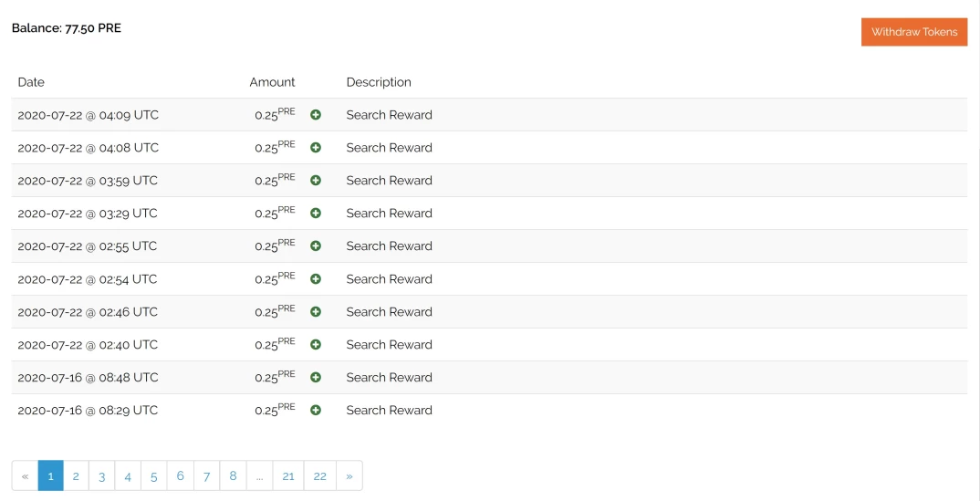Viewport: 980px width, 501px height.
Task: Click plus icon for 07-16 08:48 reward
Action: point(316,378)
